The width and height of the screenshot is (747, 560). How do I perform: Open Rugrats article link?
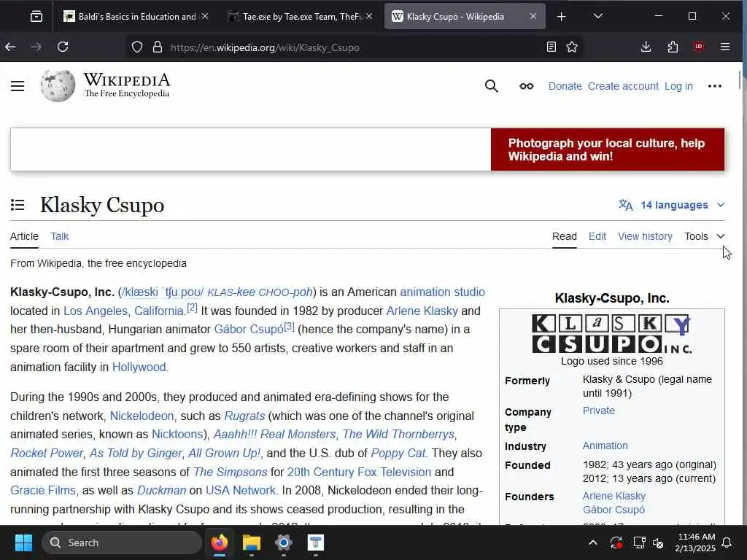[244, 416]
